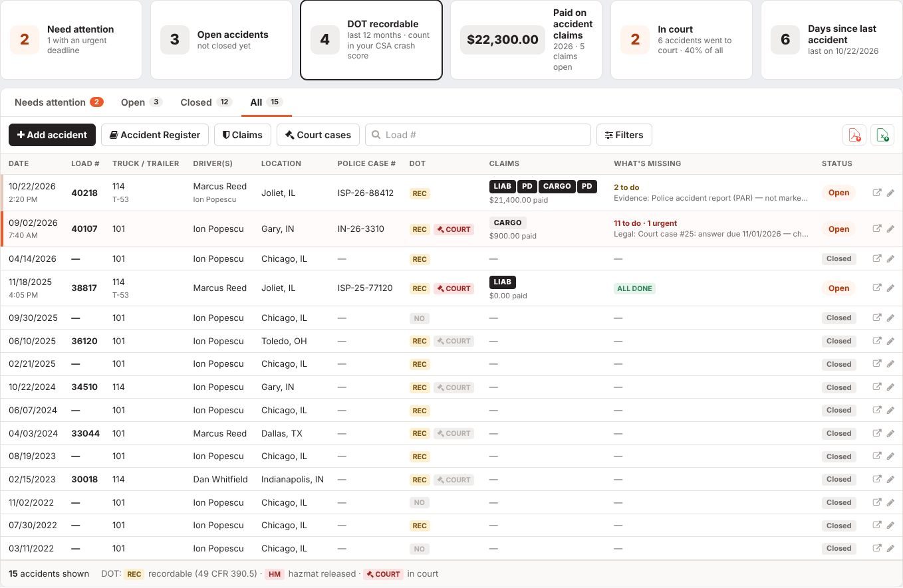Screen dimensions: 903x588
Task: Focus the Load # search field
Action: click(478, 135)
